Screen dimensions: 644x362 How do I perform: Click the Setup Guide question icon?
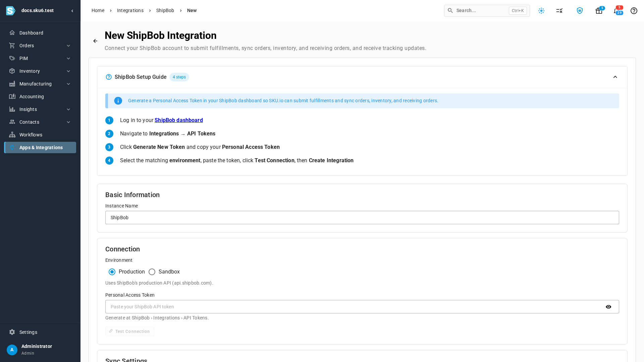point(109,77)
